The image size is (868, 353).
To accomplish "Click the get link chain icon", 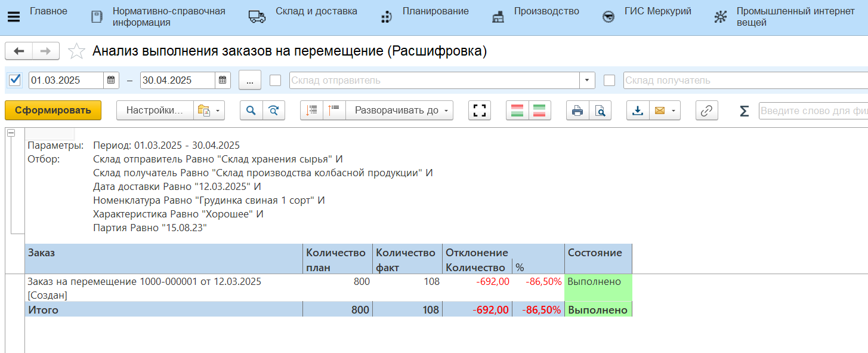I will (707, 110).
